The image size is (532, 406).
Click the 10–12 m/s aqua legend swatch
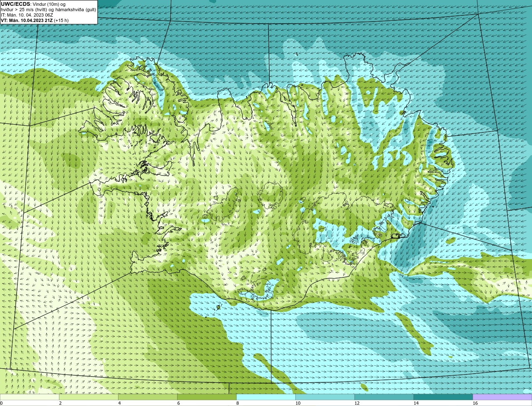pos(325,397)
